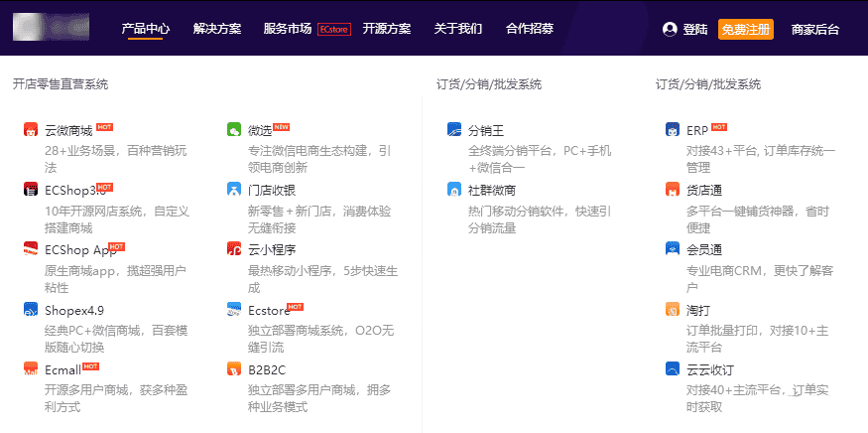Click the blurred site logo
This screenshot has height=433, width=868.
[51, 27]
